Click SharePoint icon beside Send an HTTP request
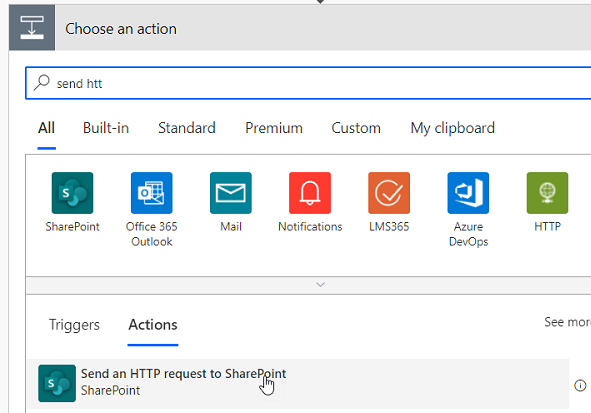This screenshot has width=591, height=413. coord(57,383)
